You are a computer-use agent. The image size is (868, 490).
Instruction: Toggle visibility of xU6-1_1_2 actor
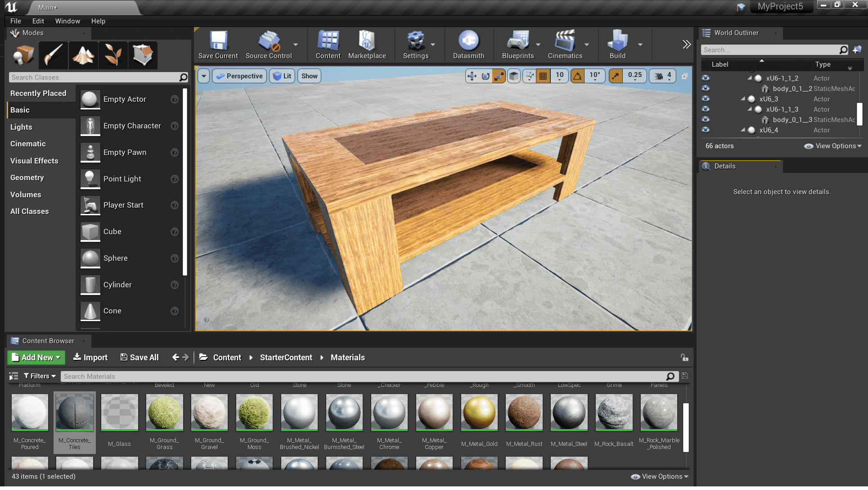706,78
